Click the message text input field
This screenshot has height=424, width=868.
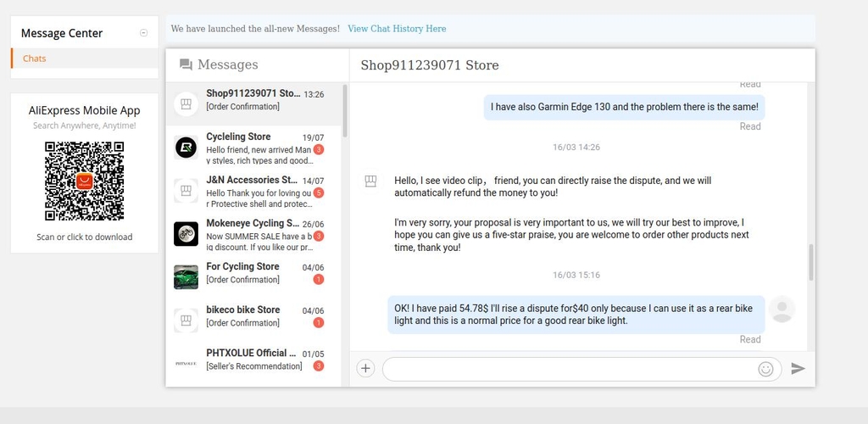point(568,369)
